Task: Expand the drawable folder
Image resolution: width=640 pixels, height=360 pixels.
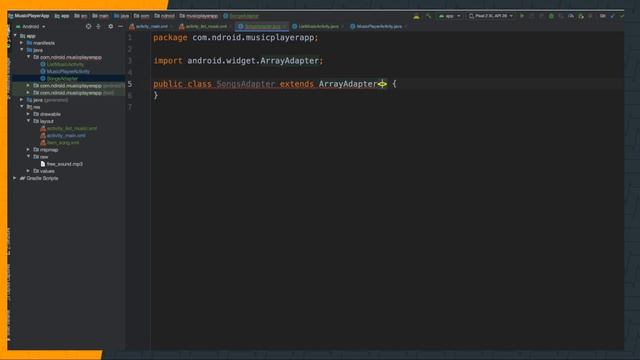Action: point(29,114)
